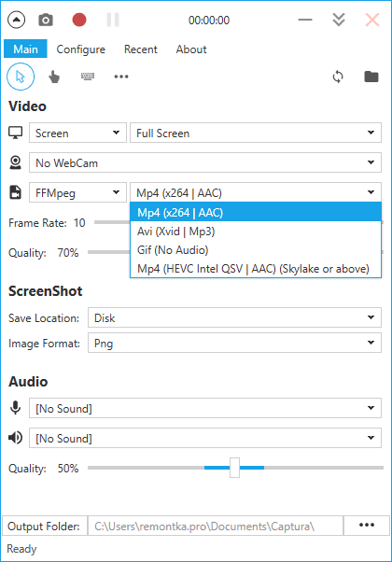Open the Image Format Png dropdown

coord(234,343)
